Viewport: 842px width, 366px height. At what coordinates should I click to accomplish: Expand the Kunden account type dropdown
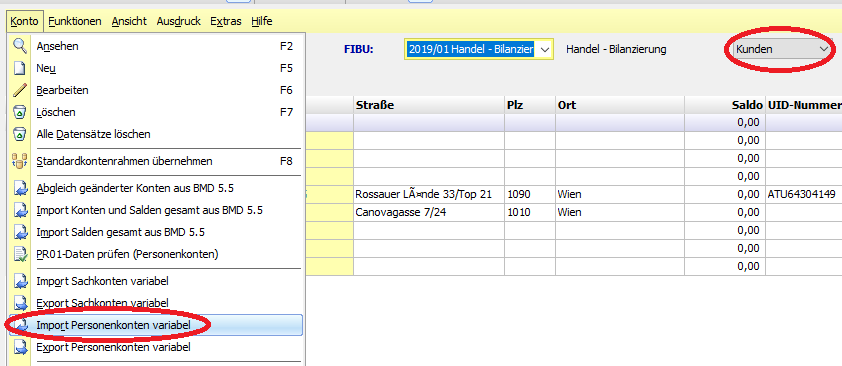pyautogui.click(x=823, y=49)
